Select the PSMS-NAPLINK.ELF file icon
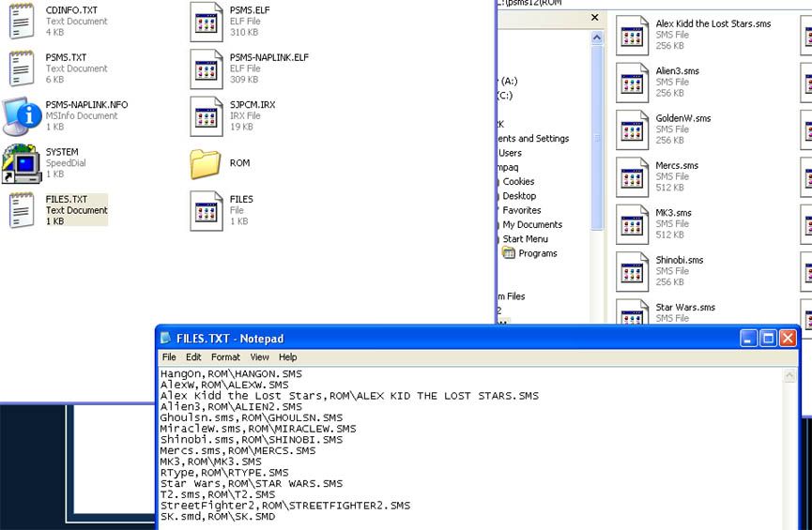812x530 pixels. click(207, 68)
